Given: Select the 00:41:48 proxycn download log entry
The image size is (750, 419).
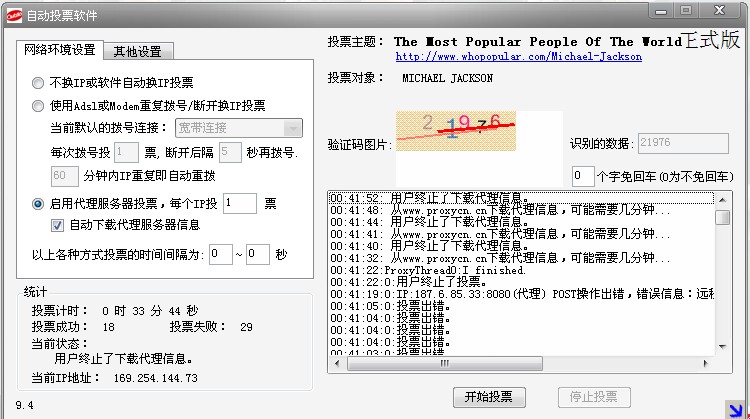Looking at the screenshot, I should point(521,210).
